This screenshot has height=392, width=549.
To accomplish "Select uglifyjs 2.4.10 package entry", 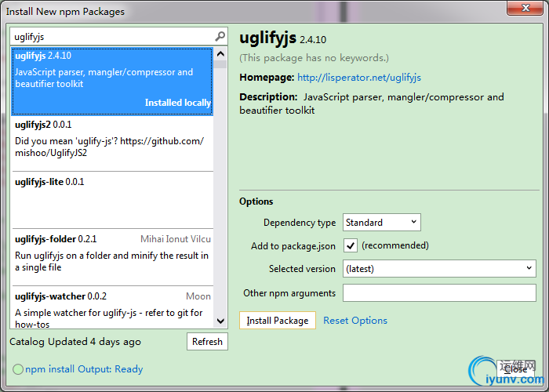I will (x=112, y=82).
